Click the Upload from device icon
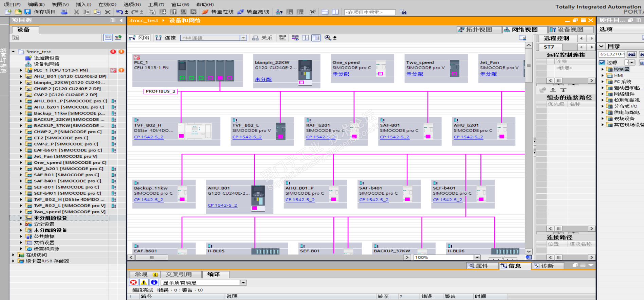 tap(173, 12)
